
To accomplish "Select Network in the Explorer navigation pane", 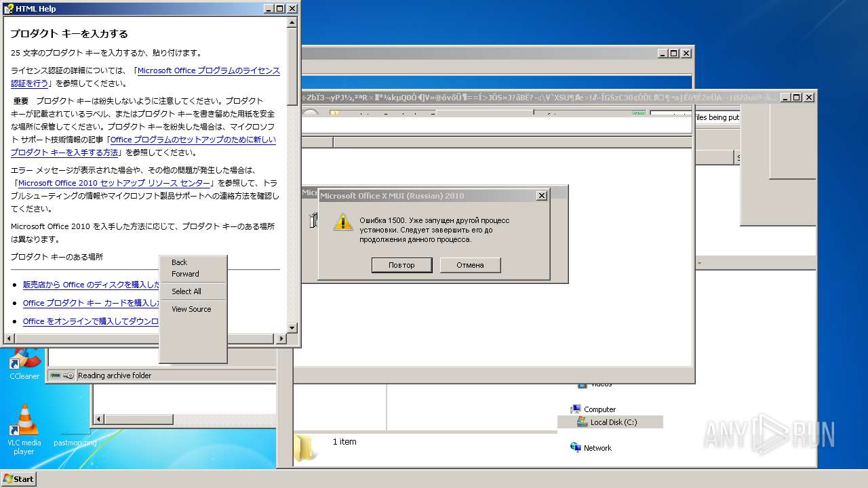I will [597, 448].
